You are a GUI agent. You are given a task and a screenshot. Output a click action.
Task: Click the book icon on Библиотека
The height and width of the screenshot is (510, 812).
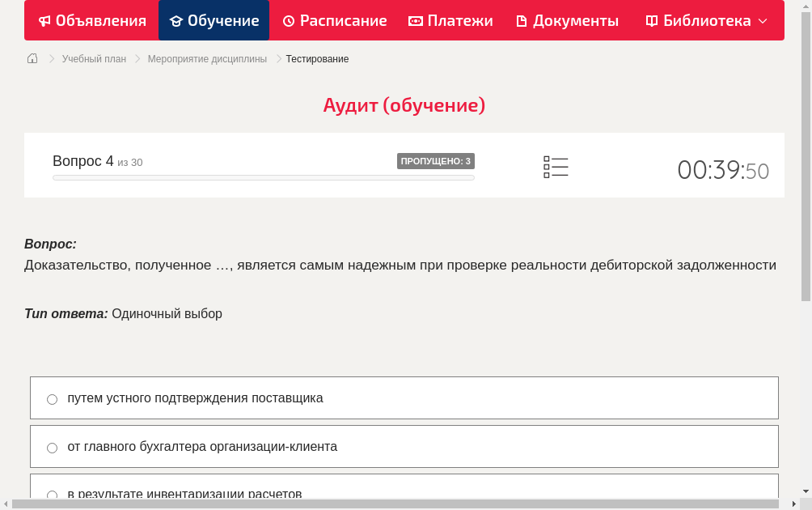(650, 20)
